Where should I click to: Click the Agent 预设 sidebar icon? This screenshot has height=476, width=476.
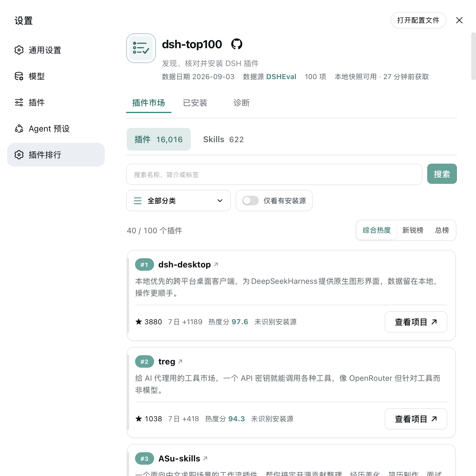pyautogui.click(x=19, y=129)
